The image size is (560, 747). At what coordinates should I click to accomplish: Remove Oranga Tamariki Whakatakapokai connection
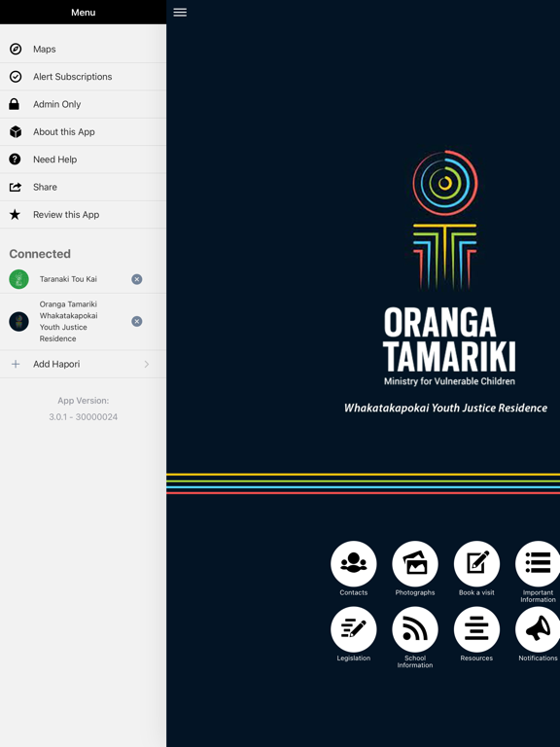pyautogui.click(x=137, y=322)
